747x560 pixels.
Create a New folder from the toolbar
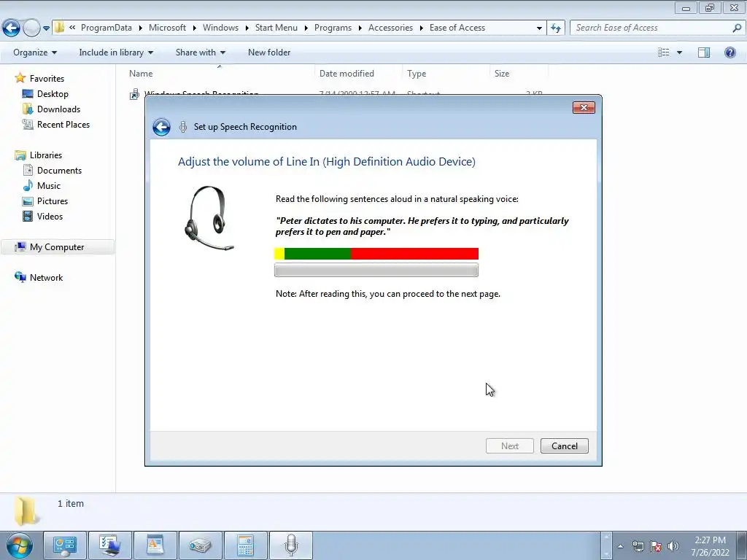click(x=269, y=52)
